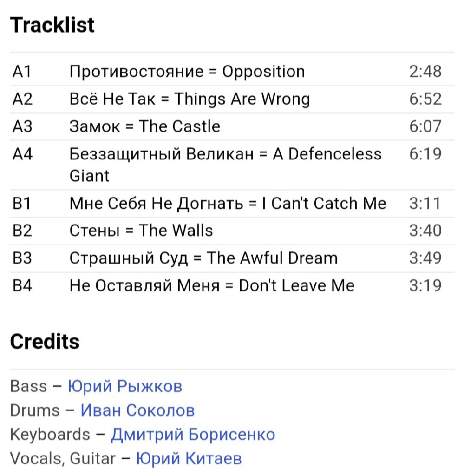Image resolution: width=464 pixels, height=476 pixels.
Task: Select track A1 Противостояние = Opposition
Action: 187,72
